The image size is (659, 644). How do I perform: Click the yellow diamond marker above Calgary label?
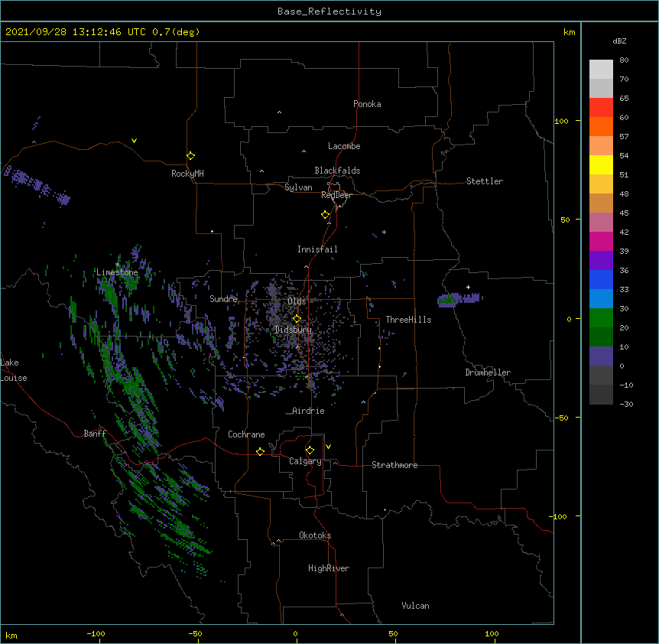(310, 450)
